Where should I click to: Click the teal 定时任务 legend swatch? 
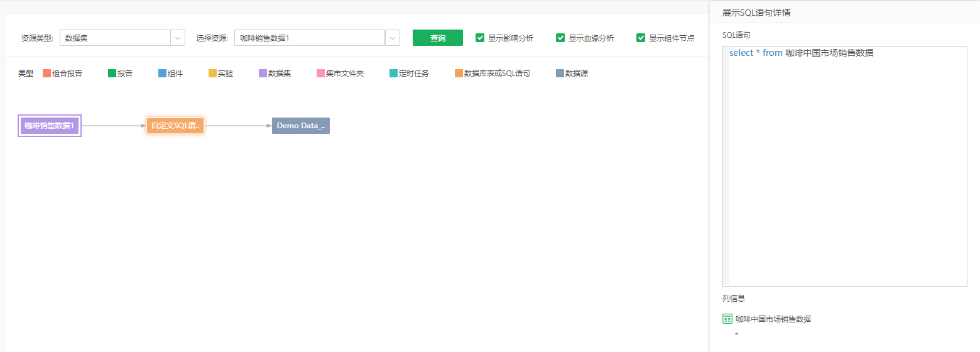(x=393, y=74)
